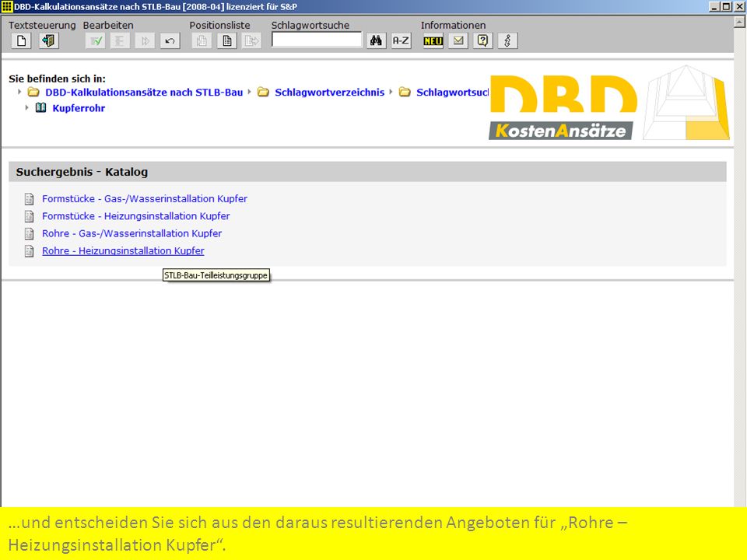Click document icon beside Rohre - Gas-/Wasserinstallation
747x560 pixels.
click(x=29, y=234)
